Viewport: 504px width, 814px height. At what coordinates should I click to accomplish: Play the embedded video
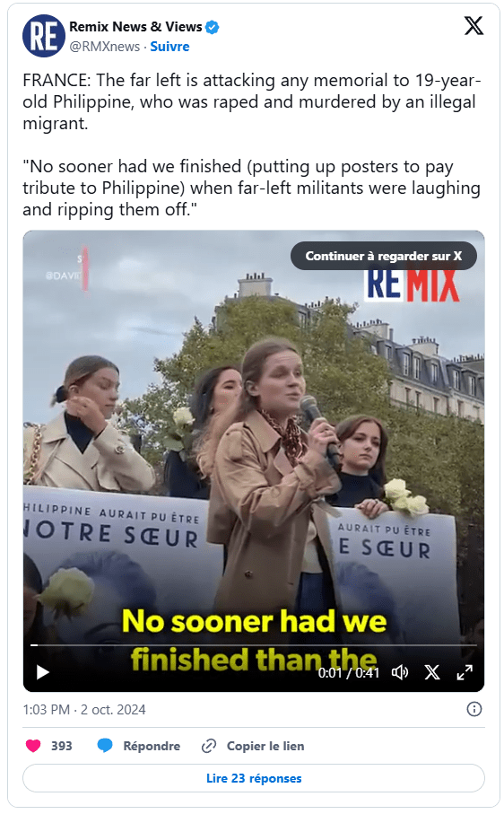[x=42, y=673]
